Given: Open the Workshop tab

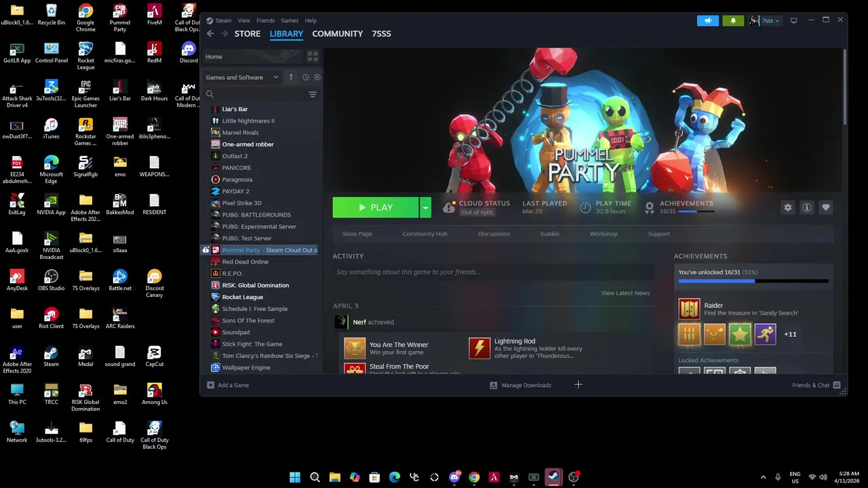Looking at the screenshot, I should coord(604,234).
